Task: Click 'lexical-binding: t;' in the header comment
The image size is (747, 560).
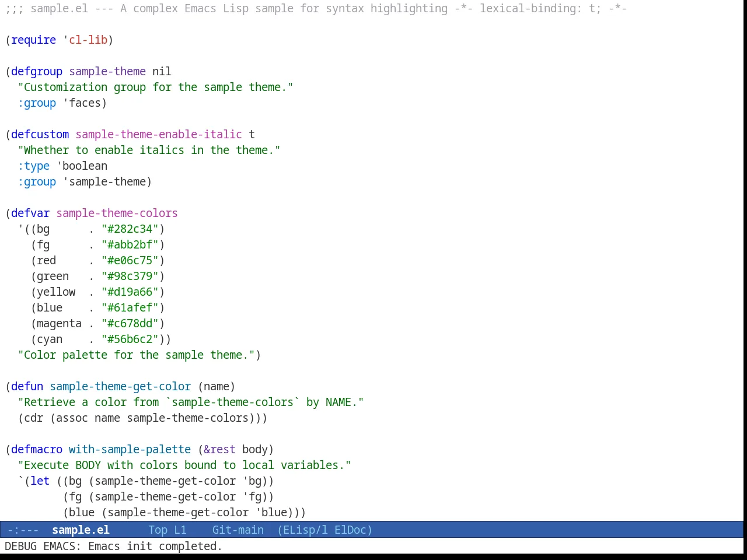Action: pyautogui.click(x=540, y=8)
